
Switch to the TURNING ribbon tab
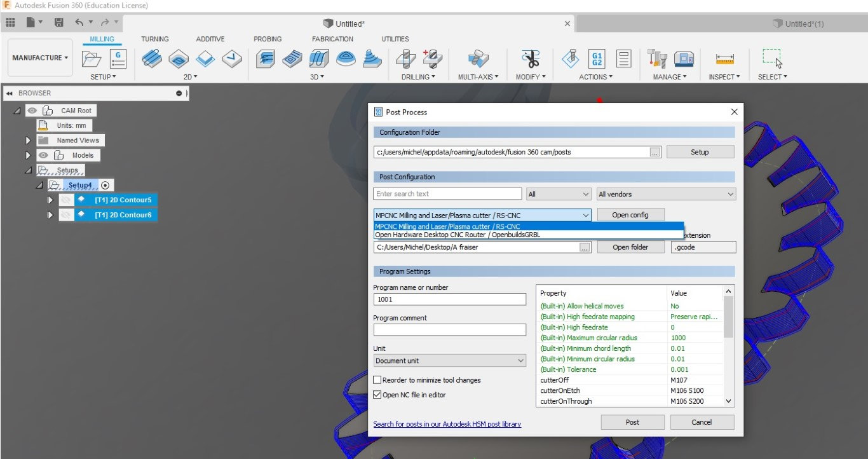tap(155, 39)
